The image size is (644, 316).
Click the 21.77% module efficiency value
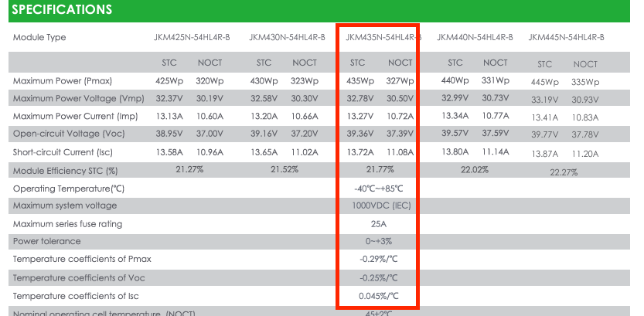[380, 169]
